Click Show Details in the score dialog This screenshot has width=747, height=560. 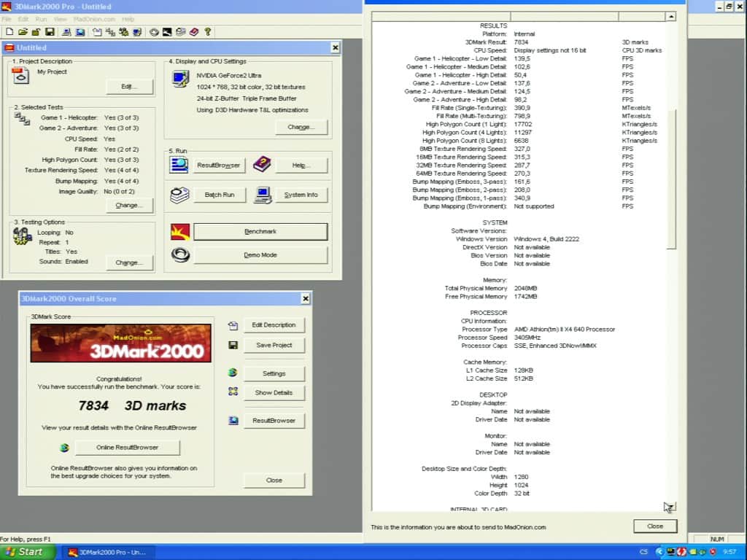click(274, 392)
